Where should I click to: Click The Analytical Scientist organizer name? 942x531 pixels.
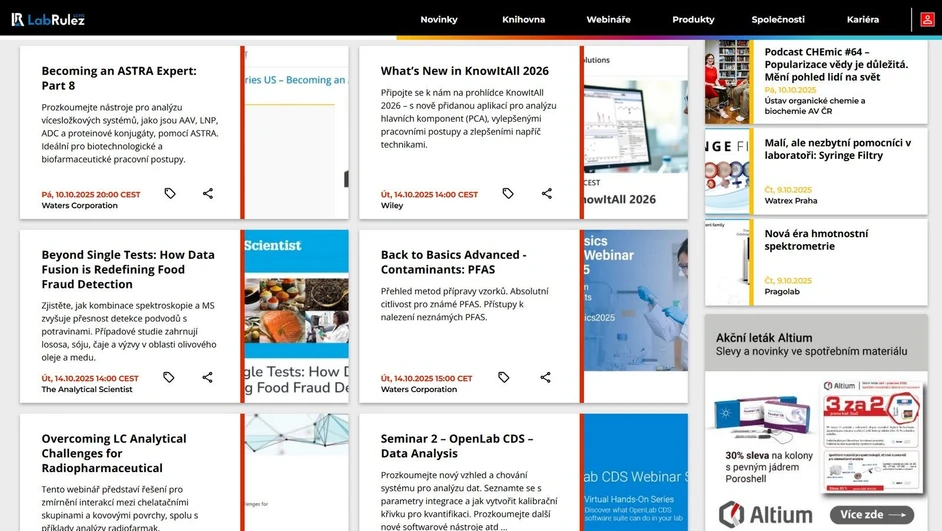pyautogui.click(x=87, y=389)
